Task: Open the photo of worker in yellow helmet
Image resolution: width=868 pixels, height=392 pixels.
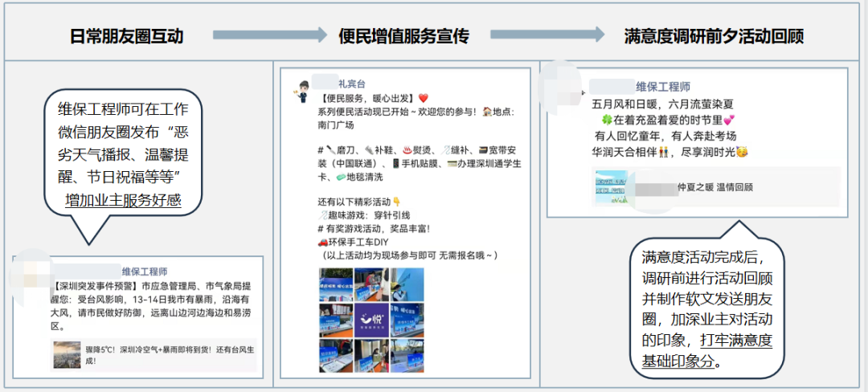Action: click(x=407, y=284)
